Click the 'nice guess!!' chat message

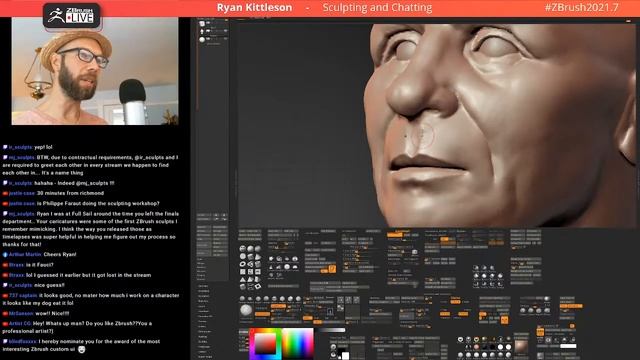pyautogui.click(x=49, y=285)
